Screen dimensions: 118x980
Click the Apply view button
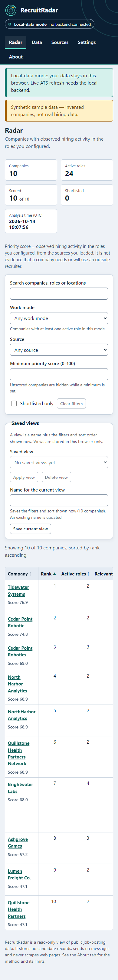24,477
